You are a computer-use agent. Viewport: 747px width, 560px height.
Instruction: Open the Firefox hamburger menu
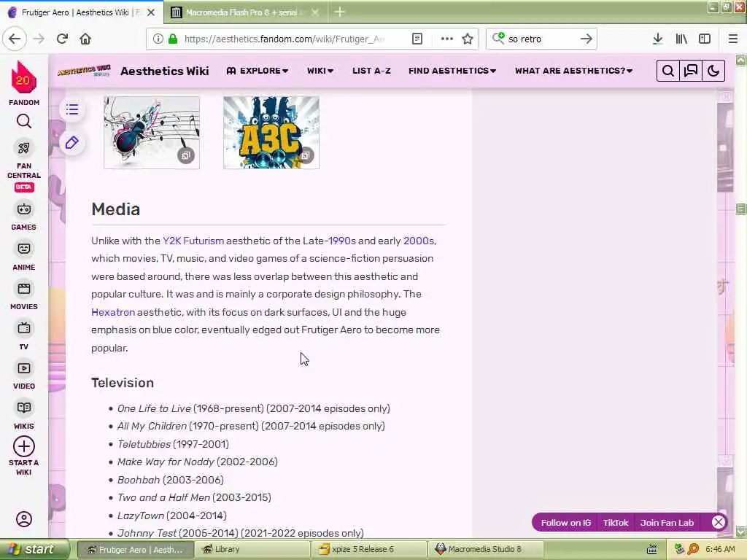click(x=733, y=39)
